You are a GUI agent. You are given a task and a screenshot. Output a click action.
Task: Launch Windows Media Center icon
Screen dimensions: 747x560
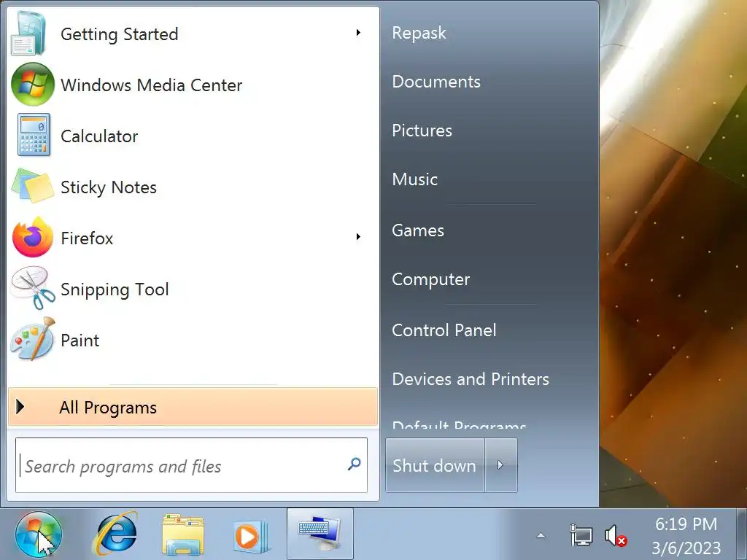tap(32, 85)
